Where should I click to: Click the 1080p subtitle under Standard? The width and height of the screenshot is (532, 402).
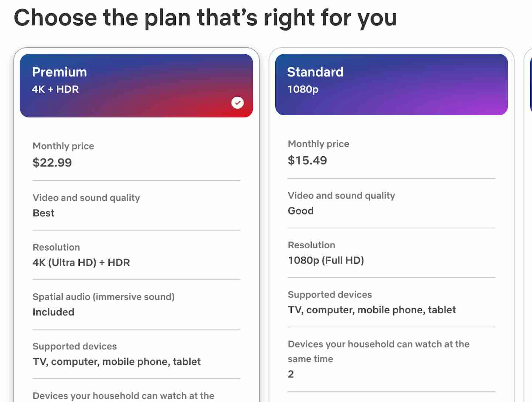point(303,89)
